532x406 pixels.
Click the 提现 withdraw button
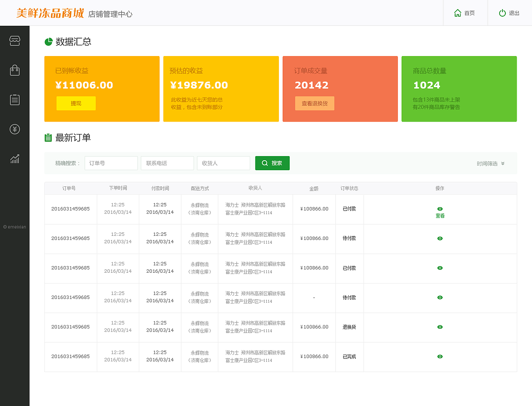[76, 103]
